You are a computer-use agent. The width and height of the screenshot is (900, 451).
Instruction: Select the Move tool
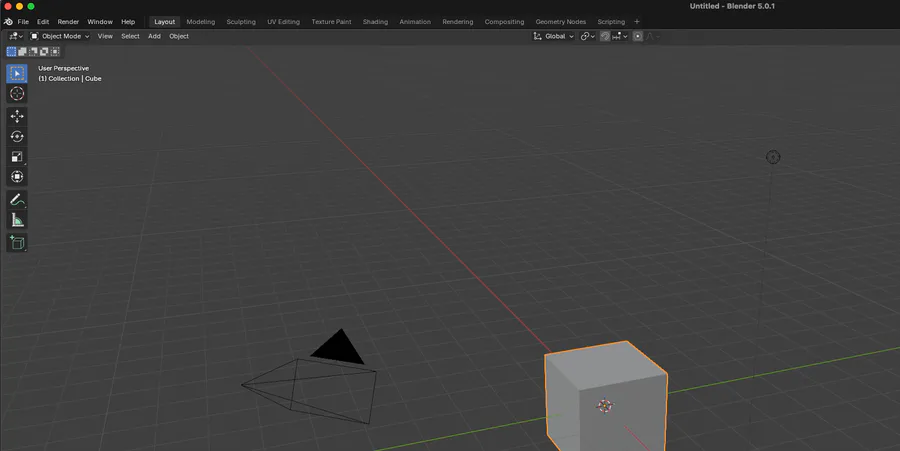[17, 116]
